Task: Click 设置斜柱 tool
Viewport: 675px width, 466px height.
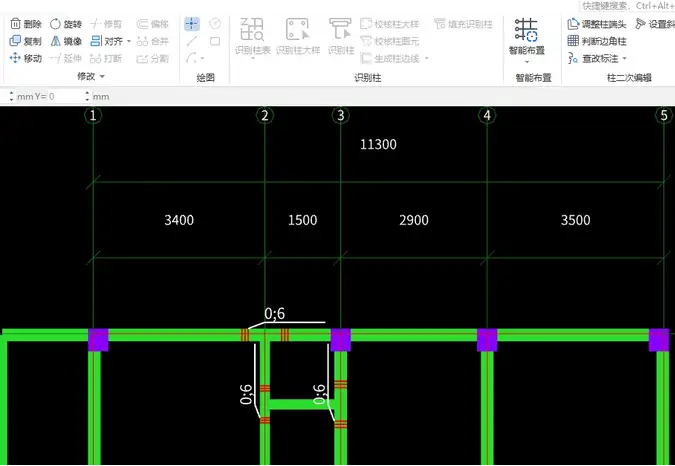Action: 655,24
